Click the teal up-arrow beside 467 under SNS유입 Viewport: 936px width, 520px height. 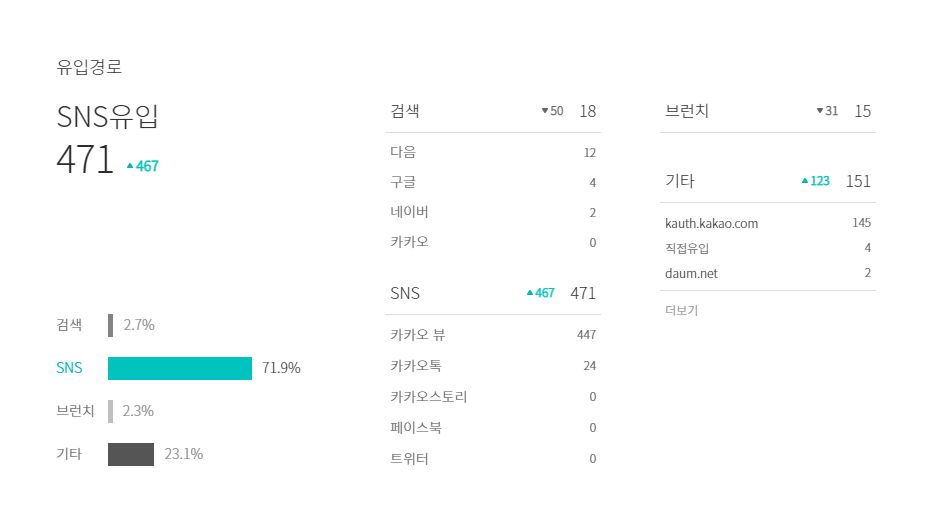point(130,166)
